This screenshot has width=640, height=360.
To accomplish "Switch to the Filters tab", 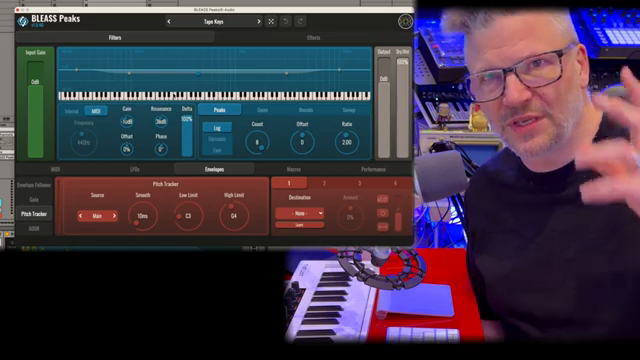I will 115,38.
